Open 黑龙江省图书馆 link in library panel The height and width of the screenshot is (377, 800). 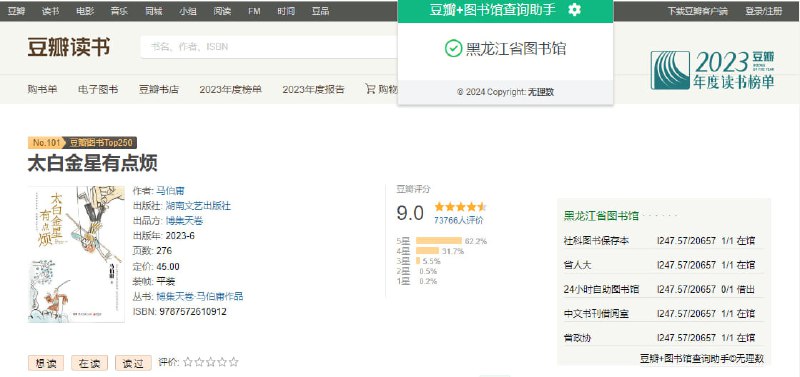point(601,216)
